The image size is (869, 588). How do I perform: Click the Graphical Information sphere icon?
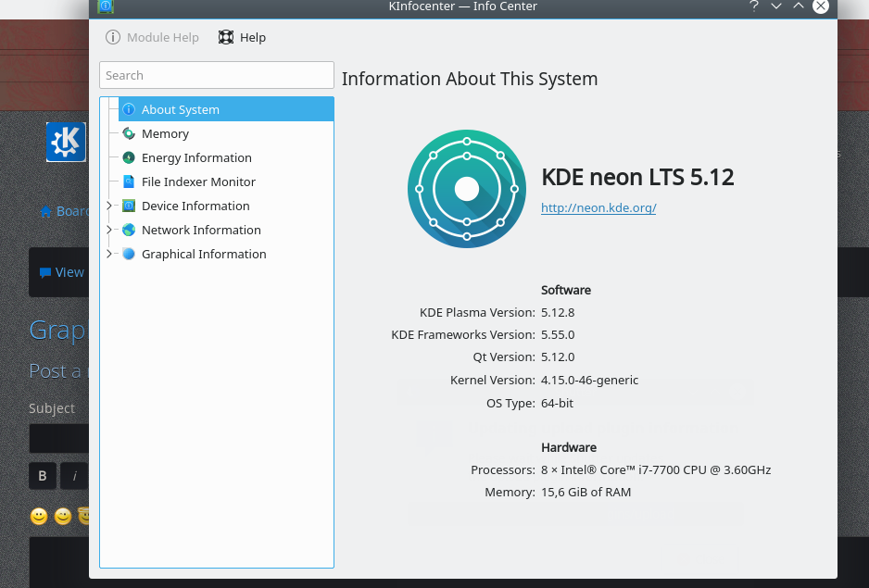click(129, 254)
